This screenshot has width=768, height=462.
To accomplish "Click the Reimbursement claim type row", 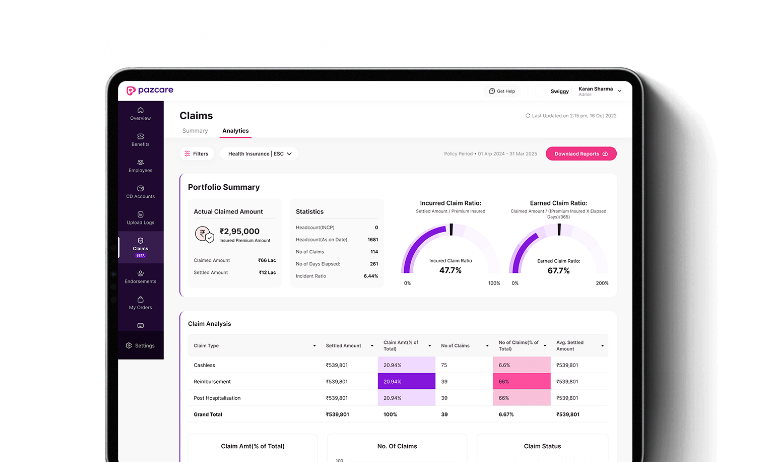I will [x=398, y=381].
